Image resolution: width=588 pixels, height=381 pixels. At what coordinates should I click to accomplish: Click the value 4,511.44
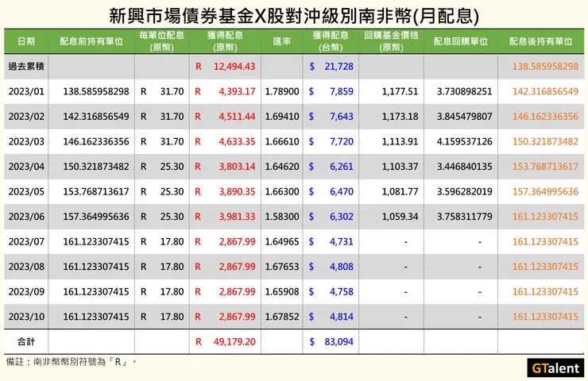pyautogui.click(x=237, y=117)
